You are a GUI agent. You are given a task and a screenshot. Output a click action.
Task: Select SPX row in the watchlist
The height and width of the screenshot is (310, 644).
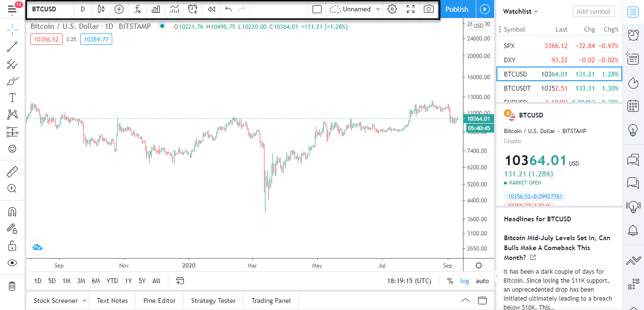(x=559, y=46)
